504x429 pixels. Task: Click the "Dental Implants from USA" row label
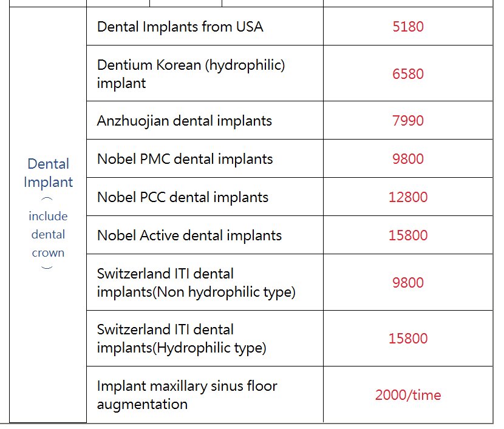click(180, 27)
